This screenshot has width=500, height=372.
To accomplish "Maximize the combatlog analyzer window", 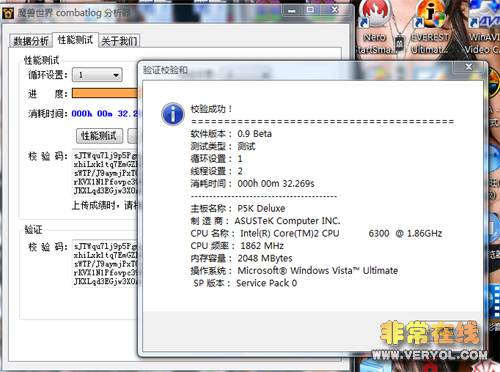I will pos(310,11).
